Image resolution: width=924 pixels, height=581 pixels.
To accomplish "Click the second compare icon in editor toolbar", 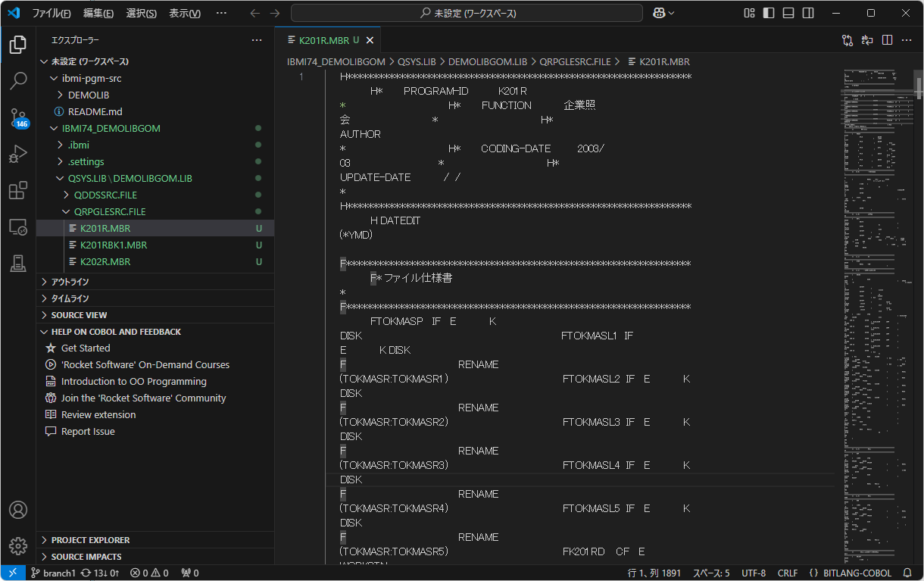I will pyautogui.click(x=867, y=40).
